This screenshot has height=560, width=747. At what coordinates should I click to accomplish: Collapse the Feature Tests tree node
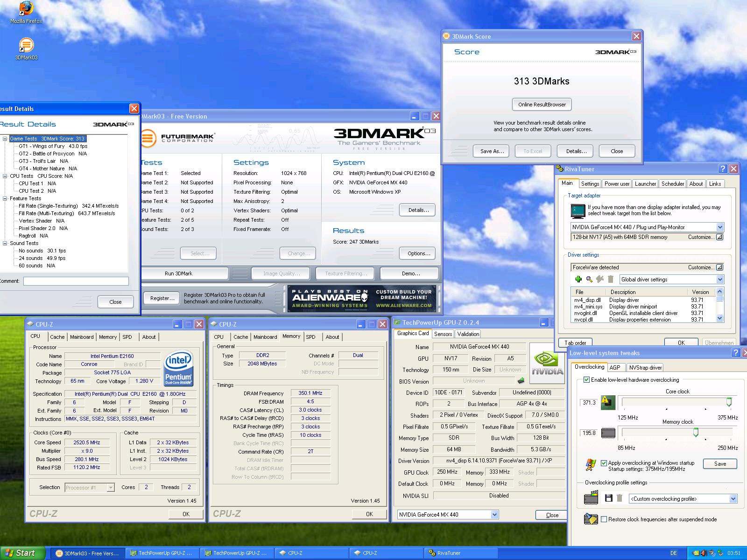(x=5, y=198)
